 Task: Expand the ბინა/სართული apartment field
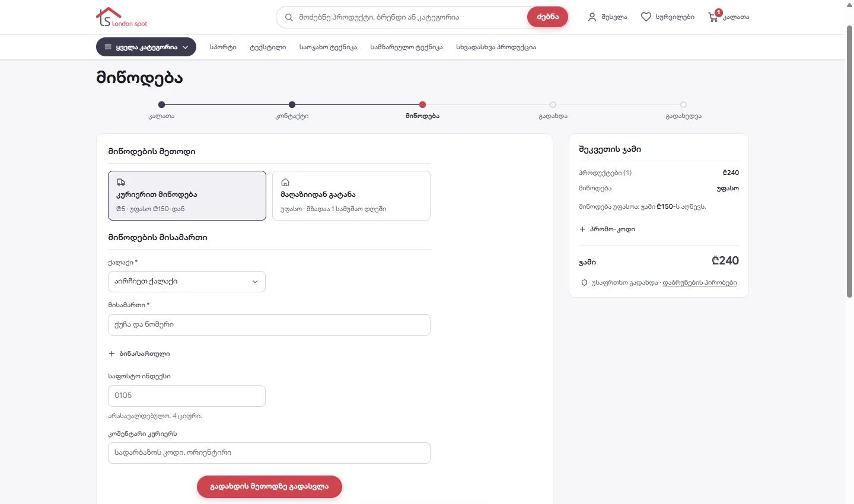tap(139, 354)
